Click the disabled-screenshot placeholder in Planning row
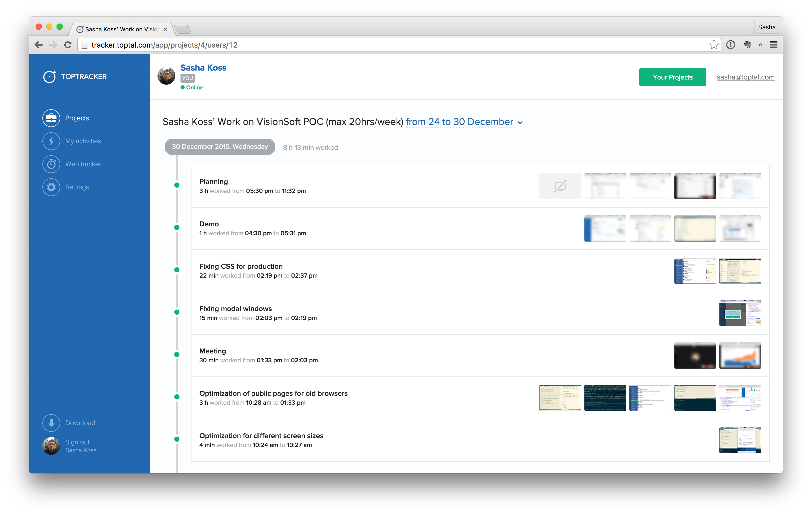 point(560,186)
